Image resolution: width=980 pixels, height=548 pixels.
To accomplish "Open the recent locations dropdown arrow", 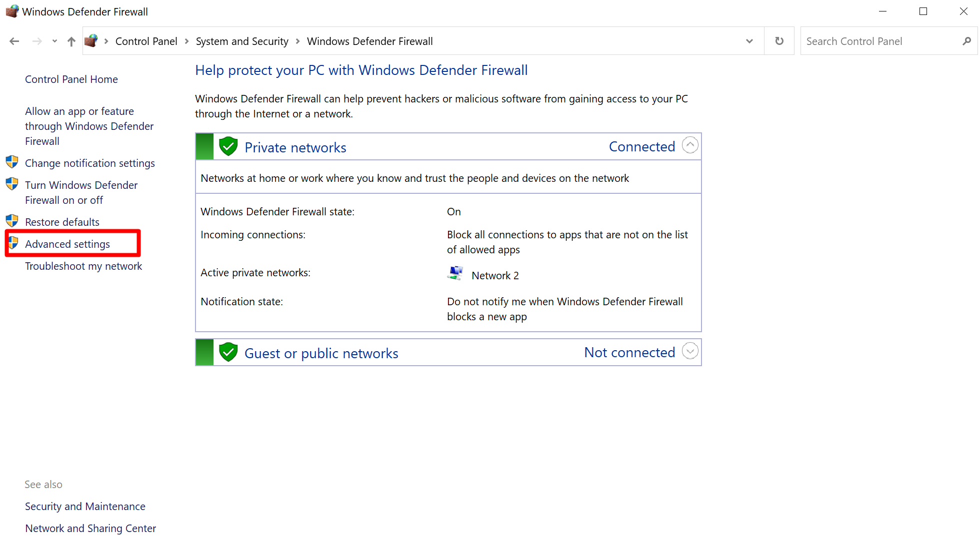I will (54, 41).
